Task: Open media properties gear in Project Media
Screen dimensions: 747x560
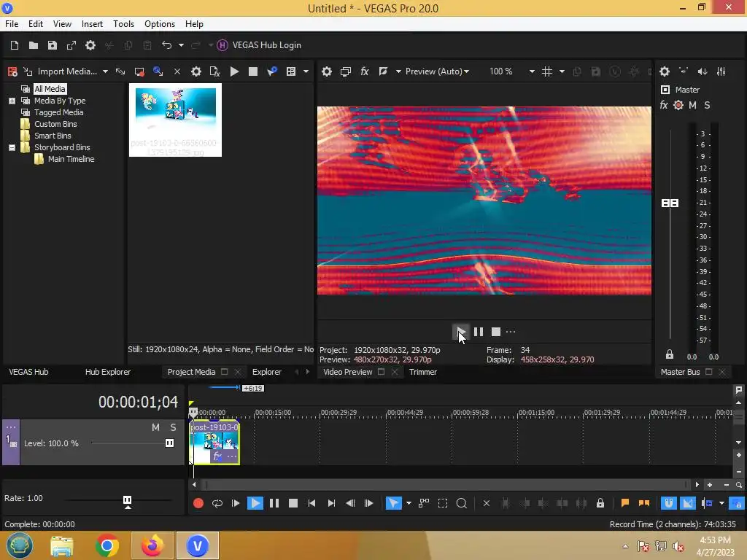Action: point(196,71)
